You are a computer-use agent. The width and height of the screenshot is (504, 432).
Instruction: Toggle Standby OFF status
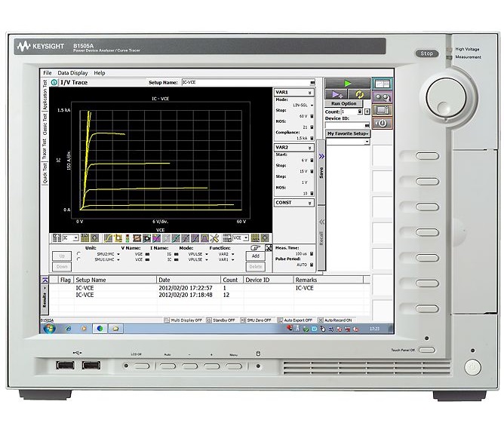[x=221, y=320]
